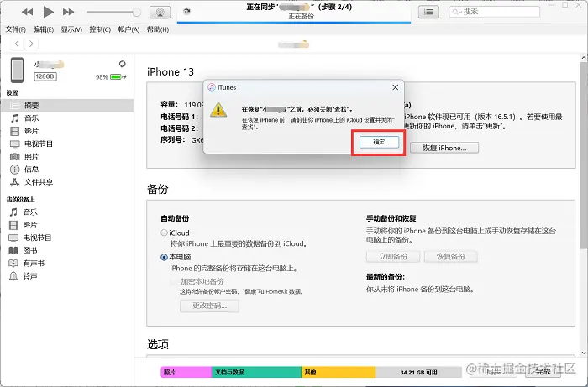This screenshot has width=588, height=387.
Task: Select the iCloud backup radio button
Action: pos(164,233)
